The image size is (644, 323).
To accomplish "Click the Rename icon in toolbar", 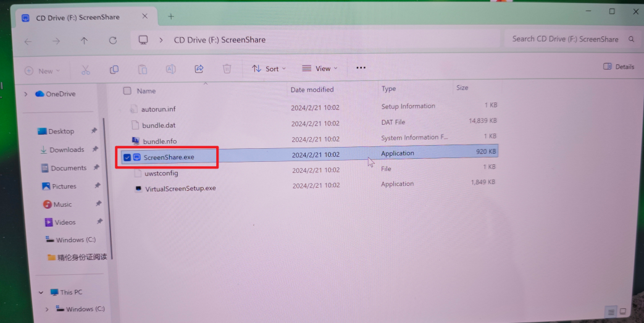I will (x=171, y=69).
